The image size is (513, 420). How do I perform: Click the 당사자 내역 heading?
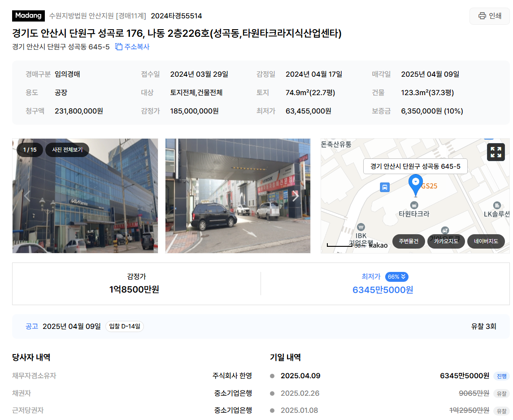pos(31,357)
